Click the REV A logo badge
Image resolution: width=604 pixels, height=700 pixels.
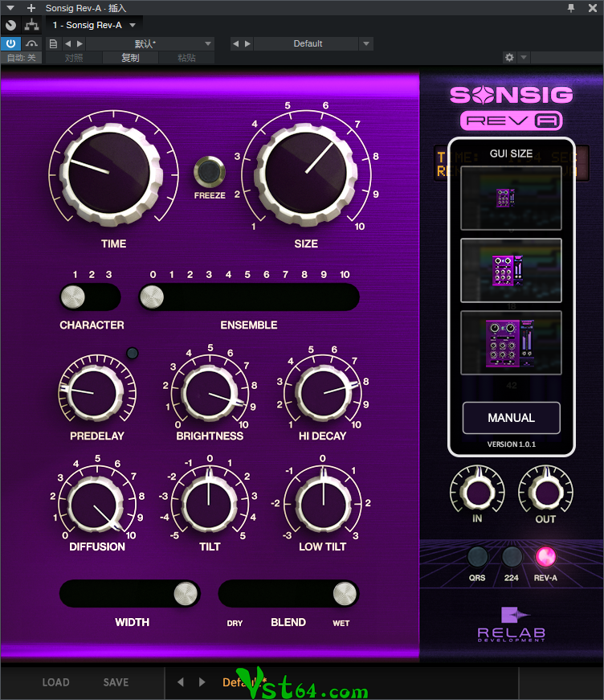[511, 121]
